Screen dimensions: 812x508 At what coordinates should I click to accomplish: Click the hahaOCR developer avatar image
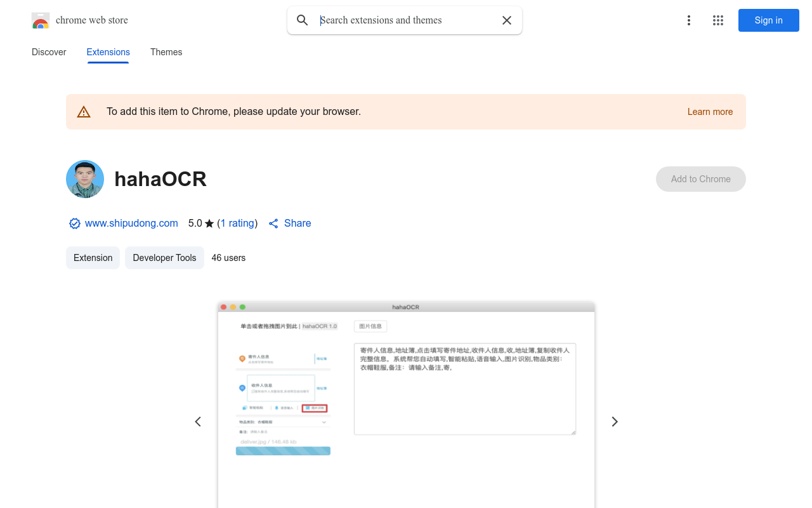pyautogui.click(x=85, y=179)
